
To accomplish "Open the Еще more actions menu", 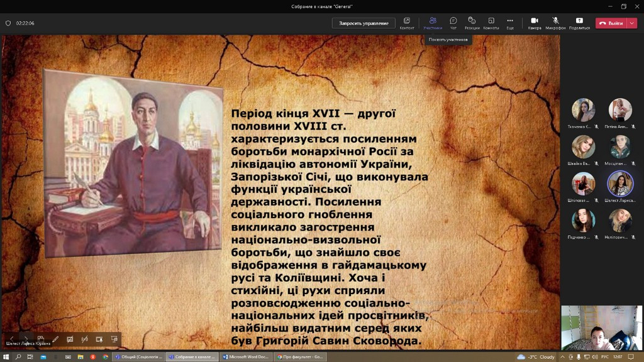I will 510,23.
